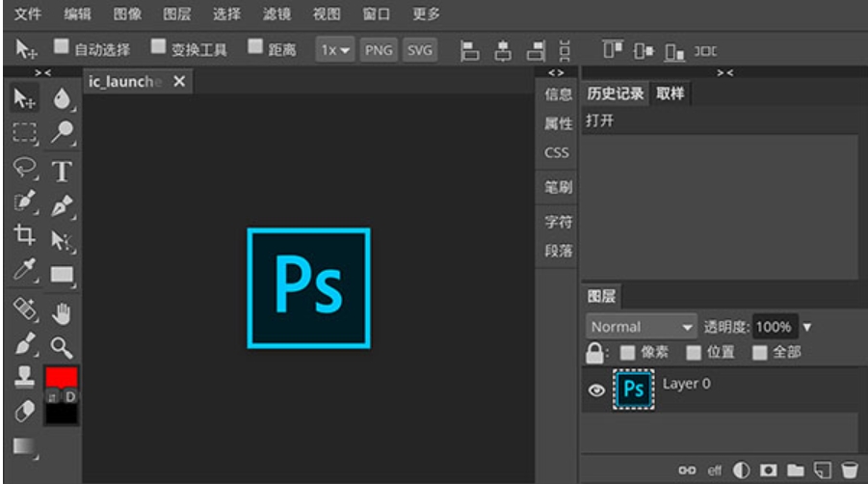868x484 pixels.
Task: Open the 滤镜 menu
Action: pyautogui.click(x=276, y=14)
